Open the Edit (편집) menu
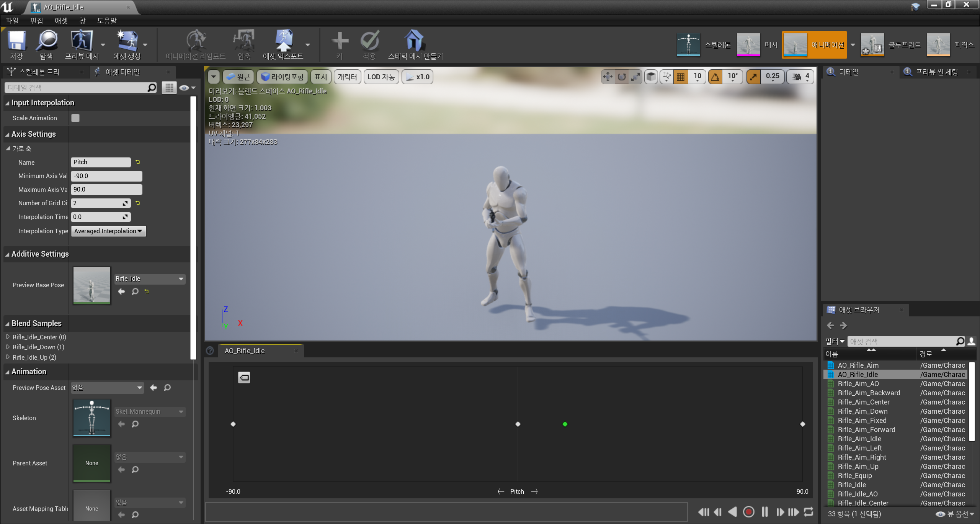Image resolution: width=980 pixels, height=524 pixels. pyautogui.click(x=36, y=21)
